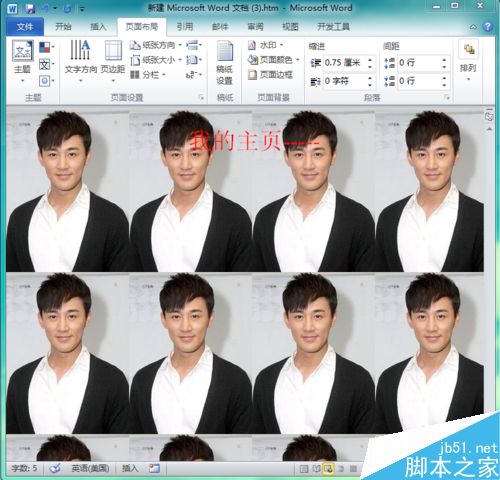This screenshot has width=500, height=480.
Task: Click the 英语(美国) language indicator
Action: coord(90,468)
